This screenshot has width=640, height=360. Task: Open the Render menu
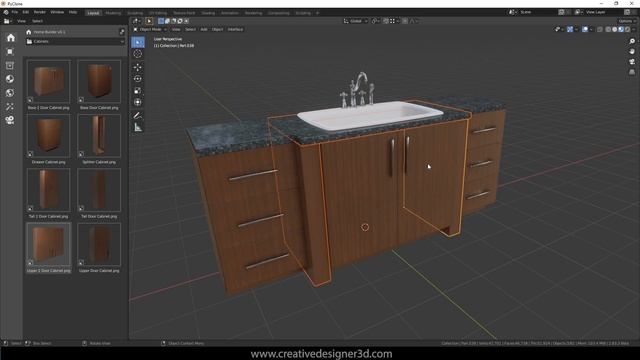pyautogui.click(x=40, y=12)
